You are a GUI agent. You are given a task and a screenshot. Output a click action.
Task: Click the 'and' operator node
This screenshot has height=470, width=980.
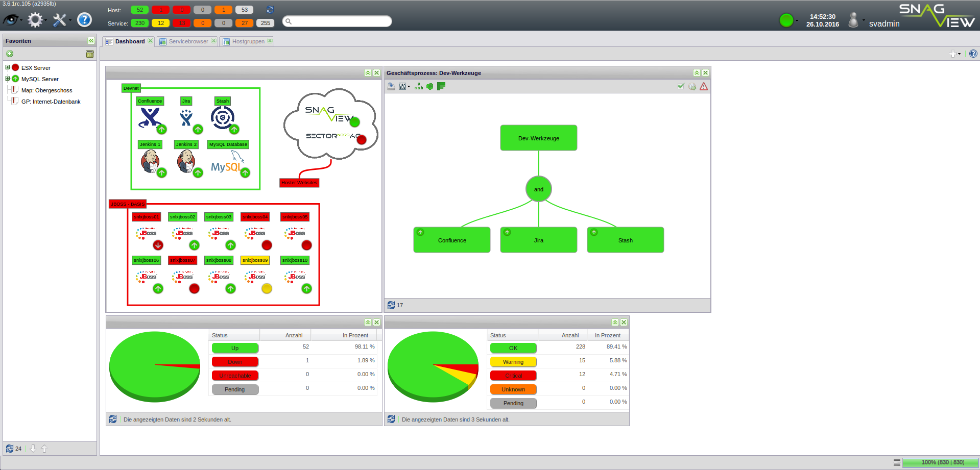[539, 189]
